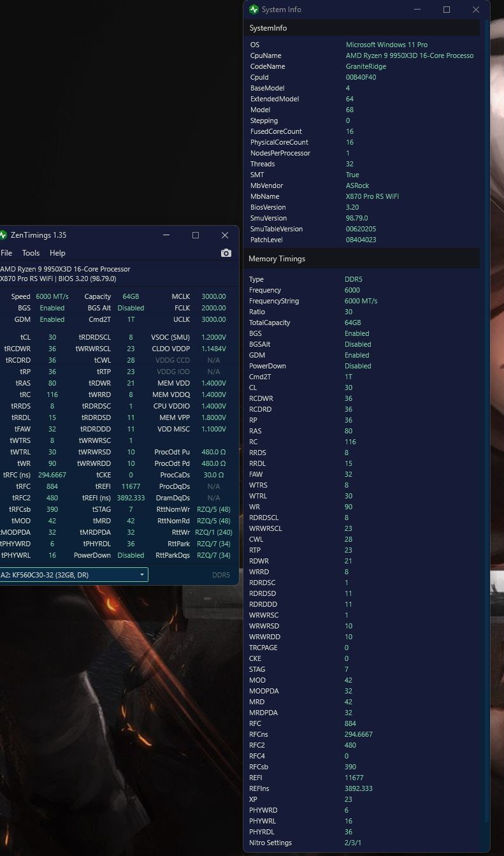Click the FCLK value 2000.00

pos(213,308)
